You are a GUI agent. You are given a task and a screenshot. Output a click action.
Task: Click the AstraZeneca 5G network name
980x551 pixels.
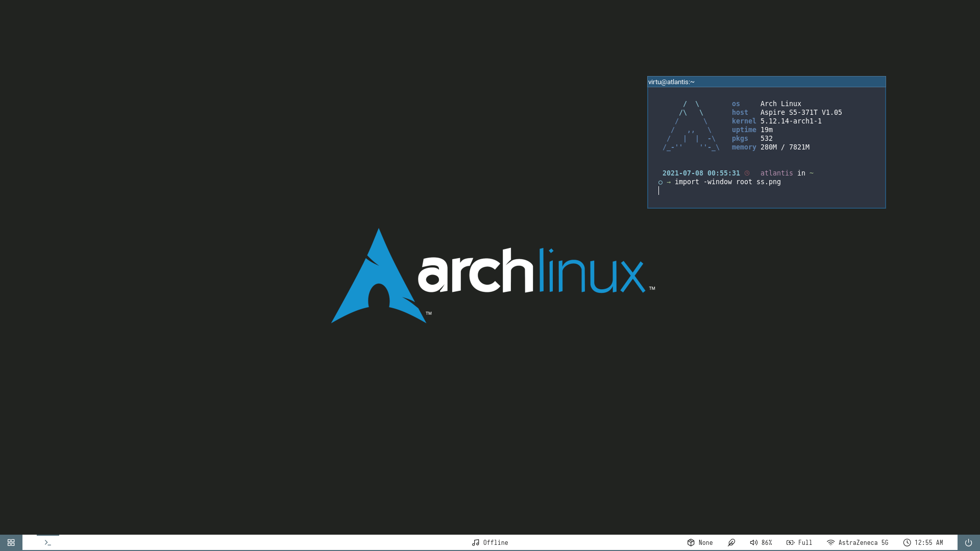(864, 542)
